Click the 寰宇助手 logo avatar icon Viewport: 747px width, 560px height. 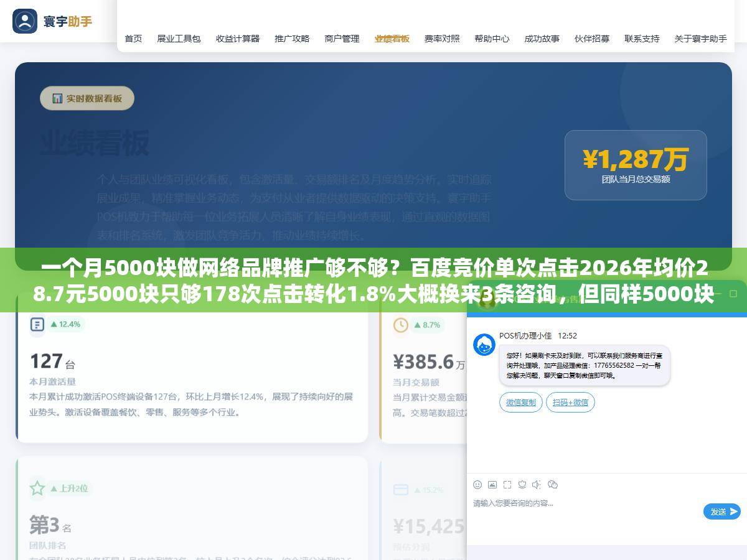point(25,21)
